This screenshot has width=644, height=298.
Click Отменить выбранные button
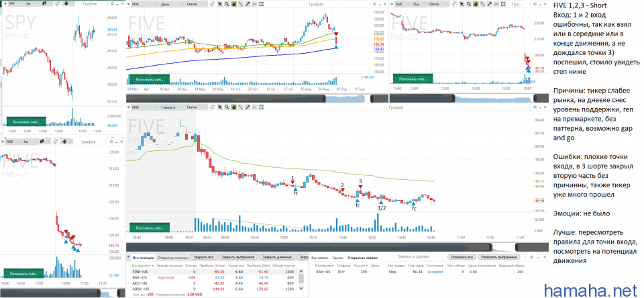pos(498,257)
